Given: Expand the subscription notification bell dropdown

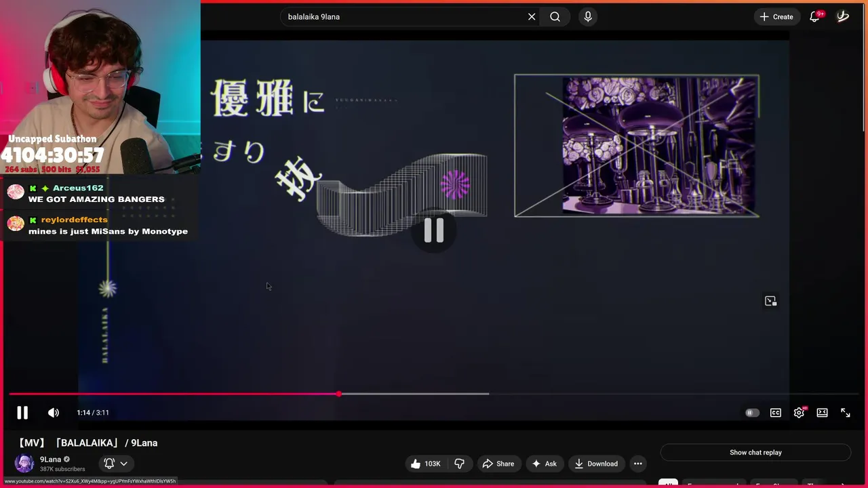Looking at the screenshot, I should tap(116, 464).
